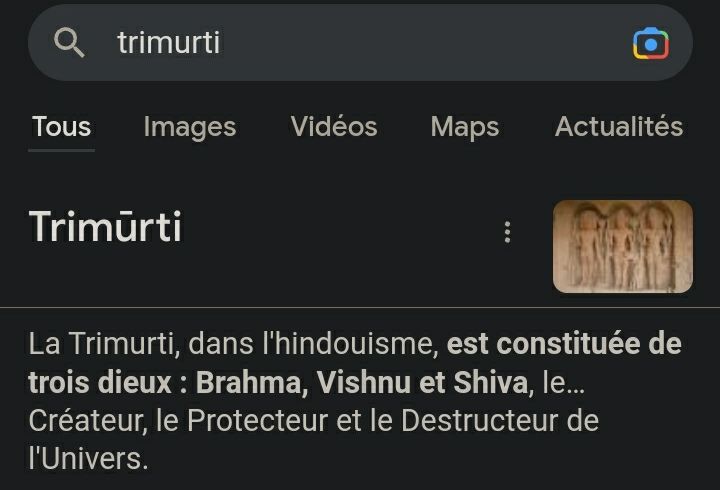This screenshot has height=490, width=720.
Task: Click the word 'l'Univers.' in the description
Action: point(88,459)
